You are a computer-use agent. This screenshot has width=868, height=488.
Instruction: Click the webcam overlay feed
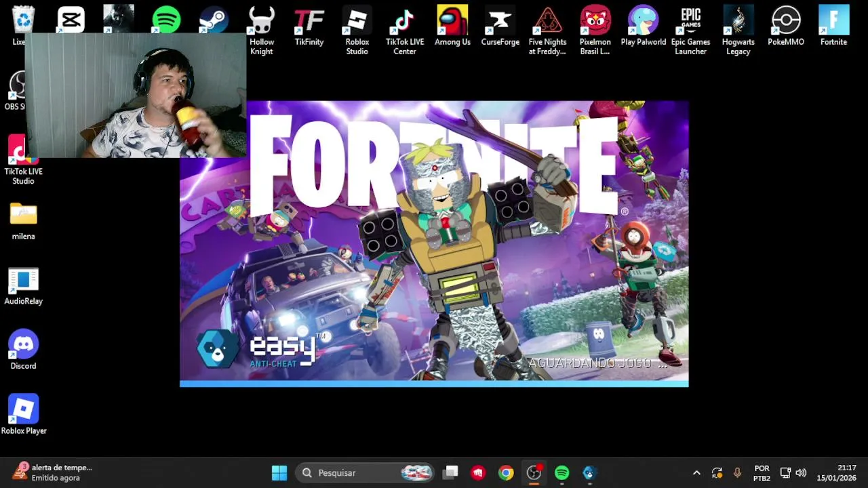pyautogui.click(x=136, y=95)
